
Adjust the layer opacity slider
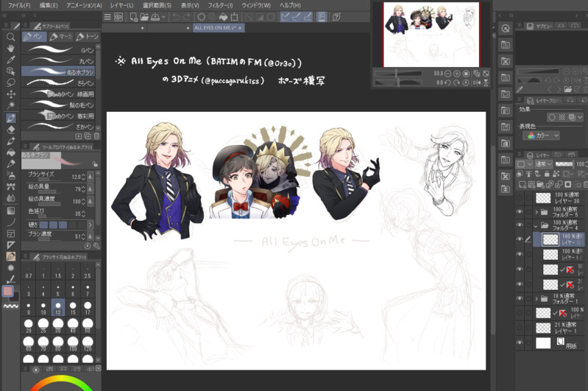point(564,164)
